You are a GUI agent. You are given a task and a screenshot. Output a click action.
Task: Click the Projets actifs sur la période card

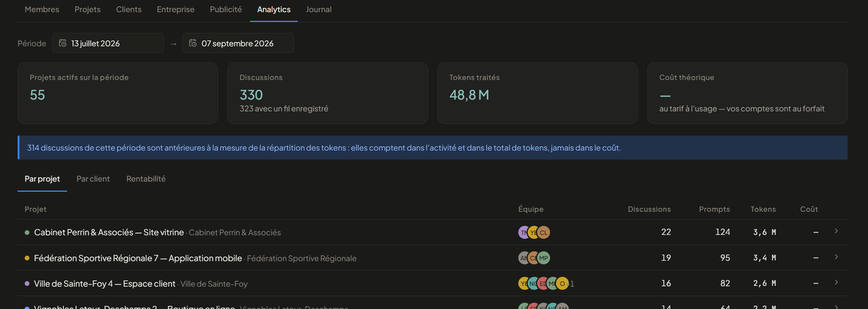tap(118, 93)
